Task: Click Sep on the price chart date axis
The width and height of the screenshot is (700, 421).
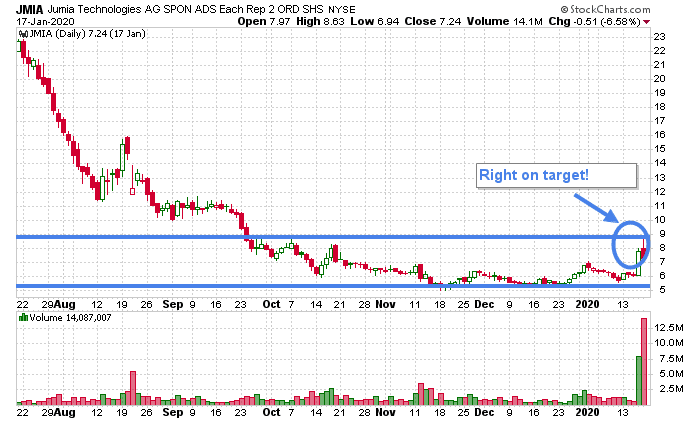Action: click(173, 304)
